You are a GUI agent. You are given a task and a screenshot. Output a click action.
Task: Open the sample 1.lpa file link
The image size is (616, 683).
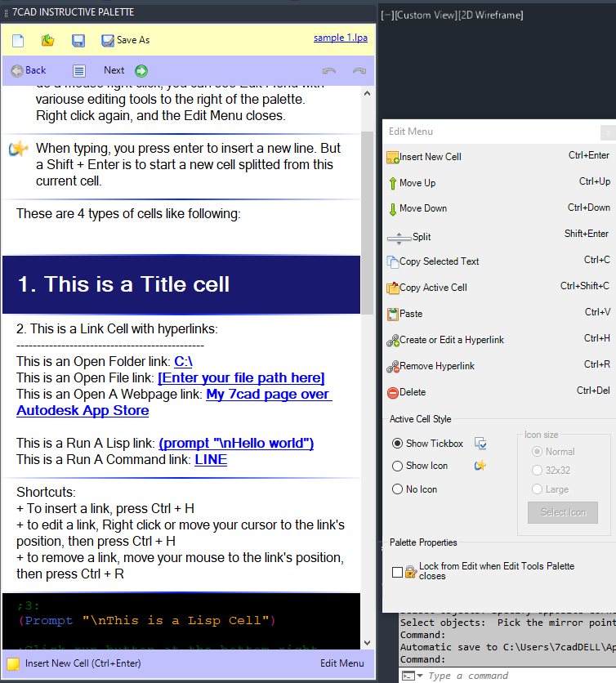click(x=340, y=38)
